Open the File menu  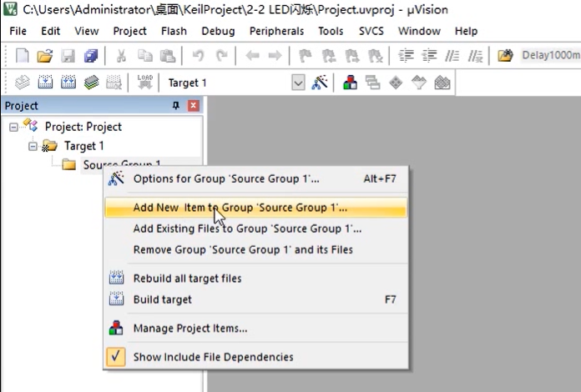point(18,31)
